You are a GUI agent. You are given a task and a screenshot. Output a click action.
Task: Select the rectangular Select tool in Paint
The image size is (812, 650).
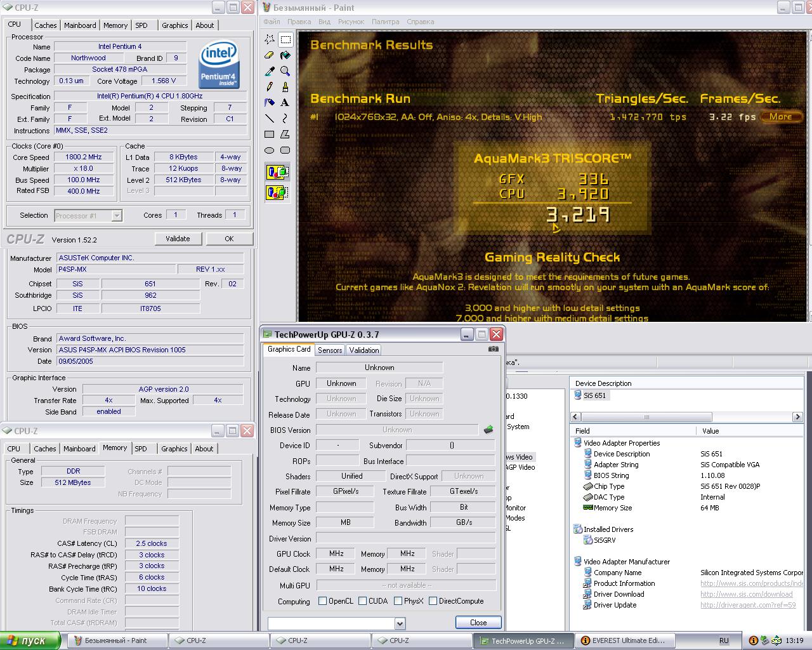pos(285,39)
